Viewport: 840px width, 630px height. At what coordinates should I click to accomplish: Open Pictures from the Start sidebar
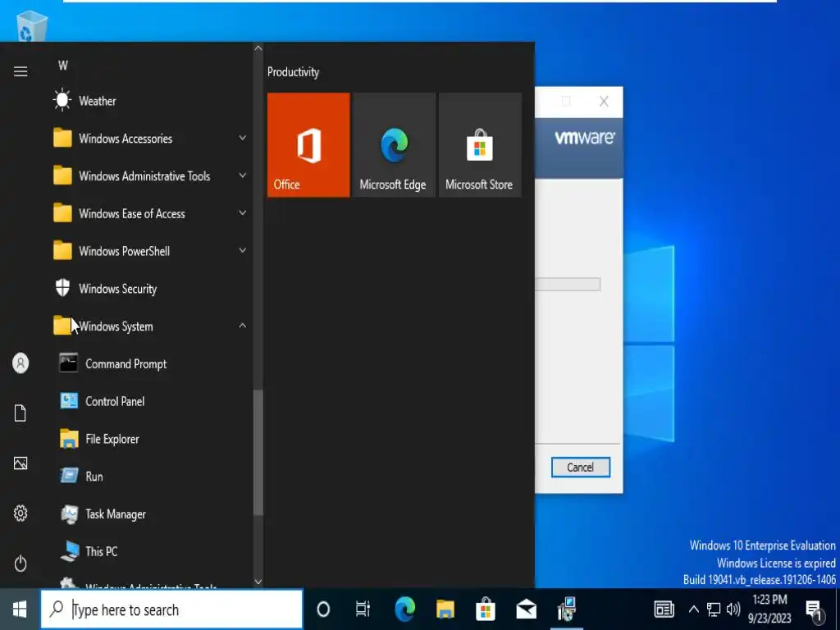(x=21, y=463)
